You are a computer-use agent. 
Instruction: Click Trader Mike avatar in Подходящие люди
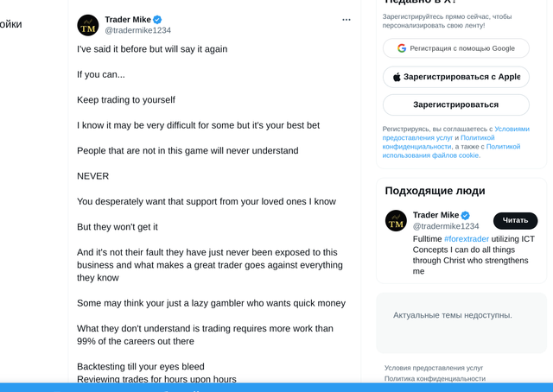click(x=396, y=221)
